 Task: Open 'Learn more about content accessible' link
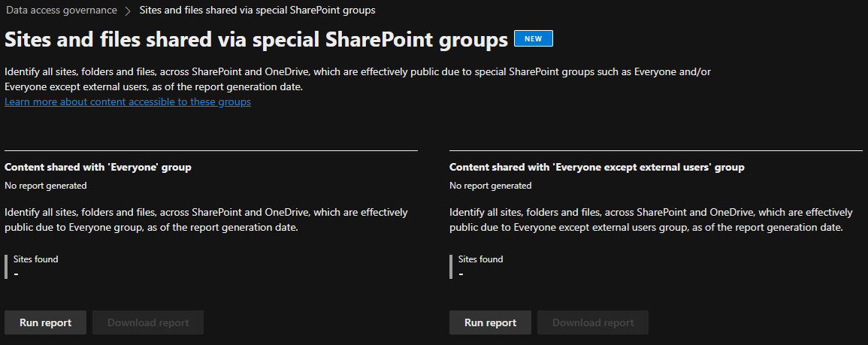(127, 102)
